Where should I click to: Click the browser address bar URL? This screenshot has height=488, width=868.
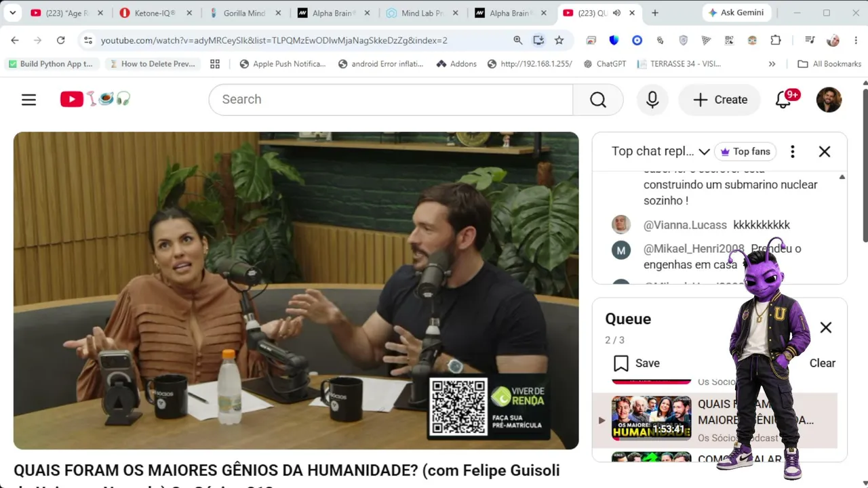274,41
